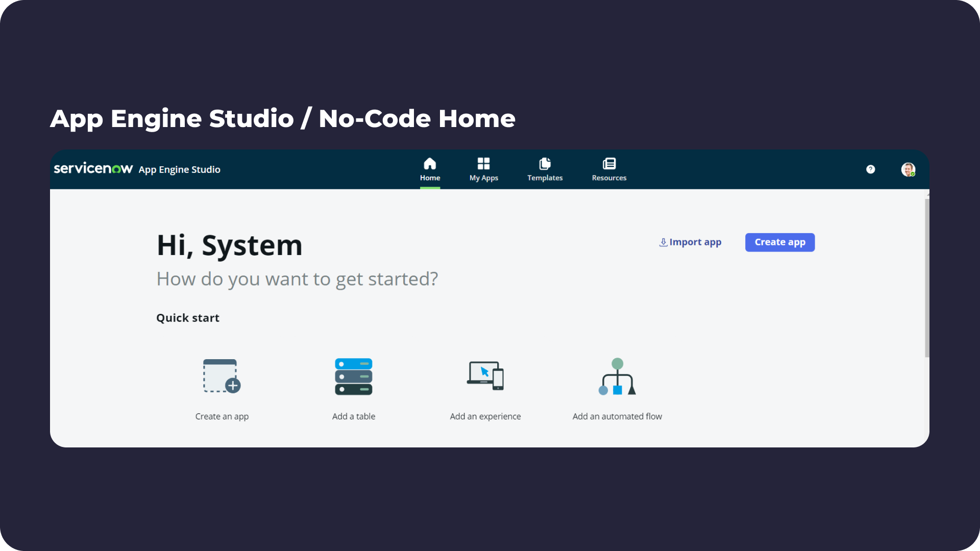Click the Home navigation icon
980x551 pixels.
point(430,163)
